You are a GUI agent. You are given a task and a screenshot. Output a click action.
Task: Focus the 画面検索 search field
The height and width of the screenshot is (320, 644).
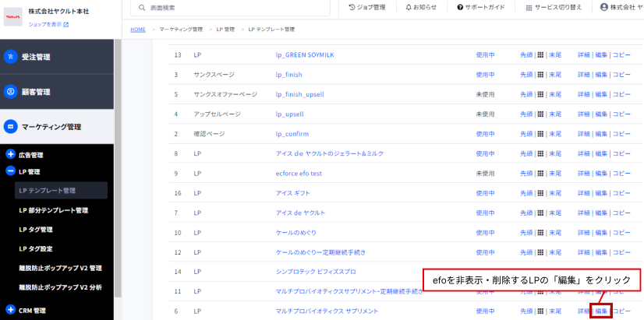[x=231, y=7]
